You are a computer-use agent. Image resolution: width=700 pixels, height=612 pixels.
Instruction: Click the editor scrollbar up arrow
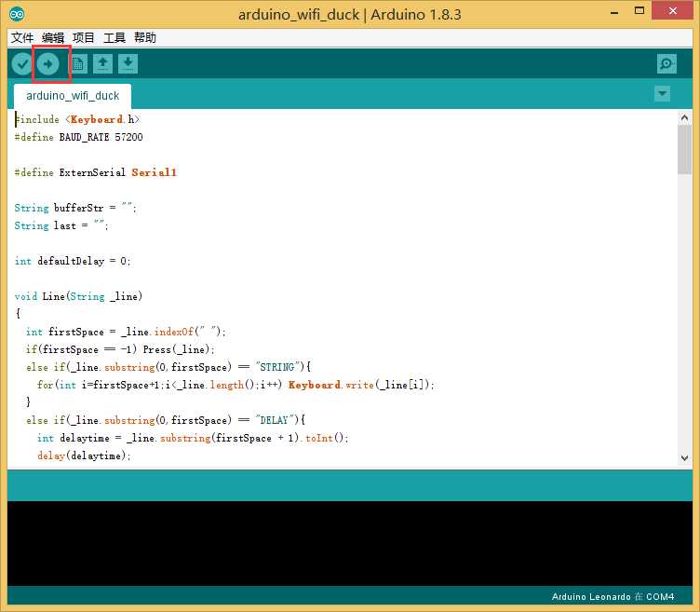[x=684, y=118]
